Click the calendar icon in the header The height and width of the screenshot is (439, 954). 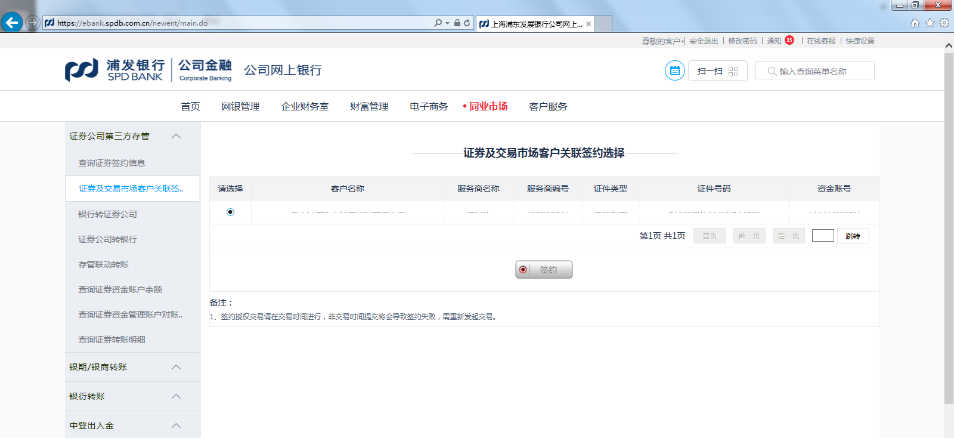pyautogui.click(x=674, y=71)
